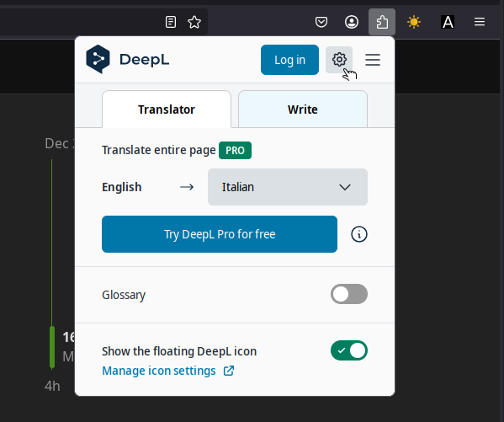Click the Log in button
504x422 pixels.
point(289,60)
